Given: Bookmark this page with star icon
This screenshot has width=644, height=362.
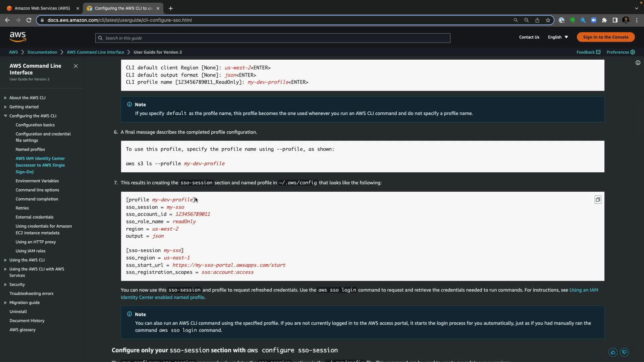Looking at the screenshot, I should pos(548,20).
